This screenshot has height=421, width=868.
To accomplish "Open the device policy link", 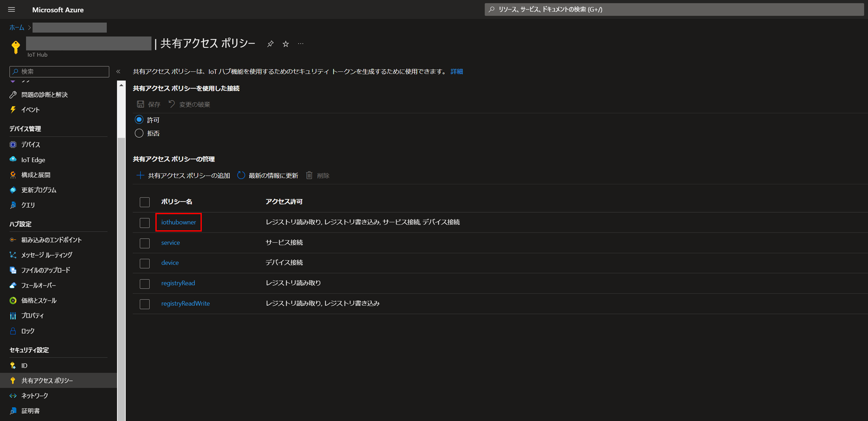I will [170, 262].
